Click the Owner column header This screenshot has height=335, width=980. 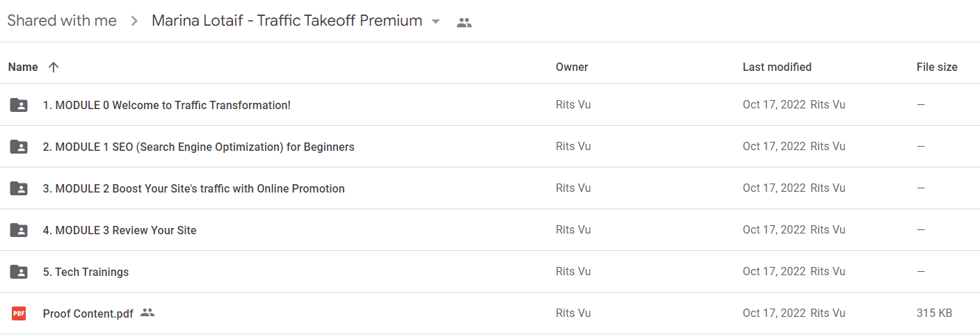click(x=572, y=67)
